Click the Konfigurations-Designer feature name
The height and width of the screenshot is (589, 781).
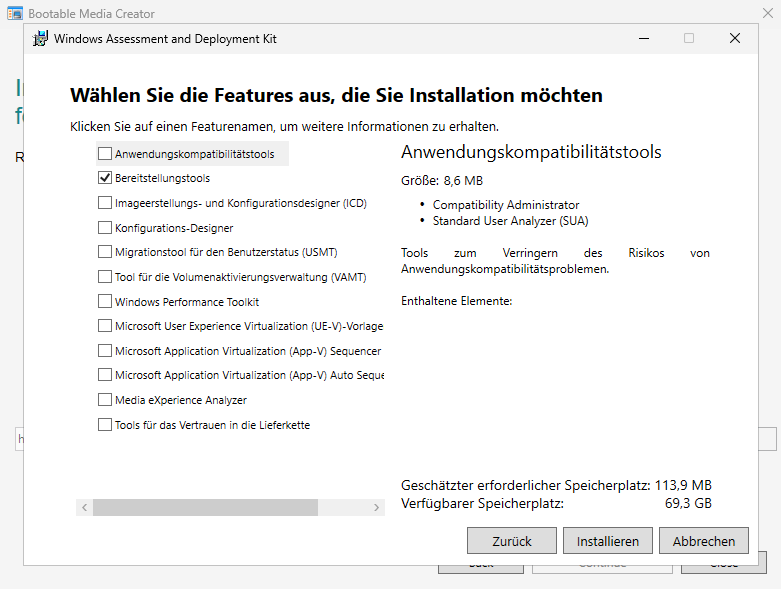[174, 228]
